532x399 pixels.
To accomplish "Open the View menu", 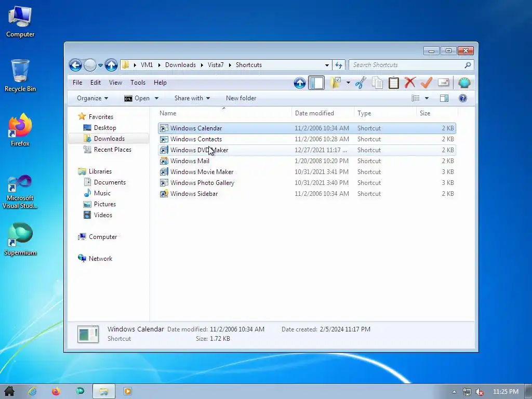I will (x=115, y=83).
